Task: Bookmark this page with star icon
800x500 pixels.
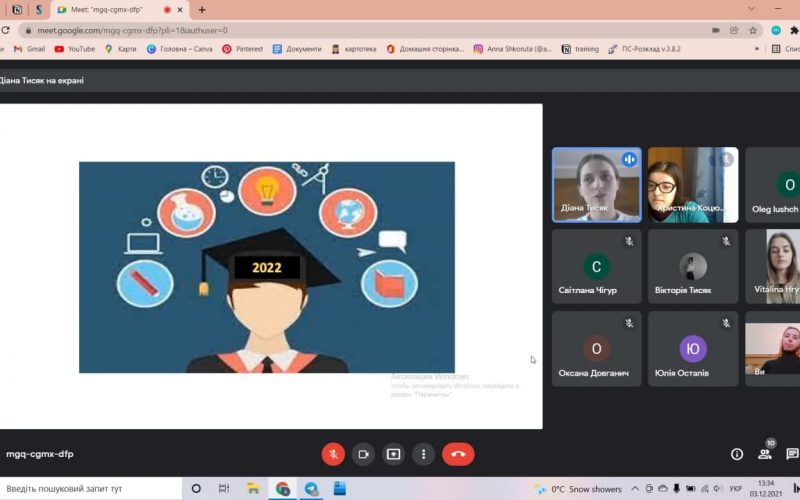Action: (x=753, y=30)
